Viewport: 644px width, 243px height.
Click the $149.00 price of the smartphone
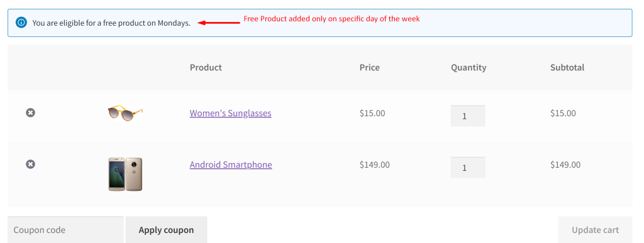point(375,165)
